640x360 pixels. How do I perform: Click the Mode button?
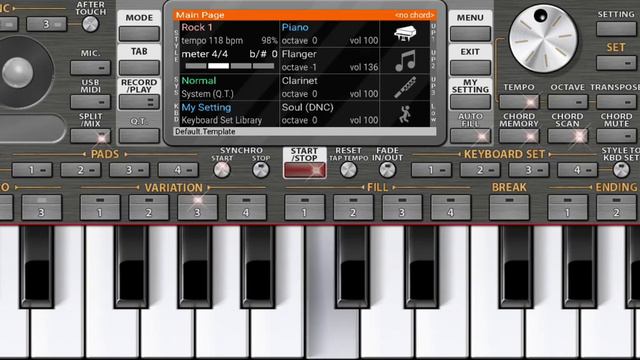tap(139, 34)
